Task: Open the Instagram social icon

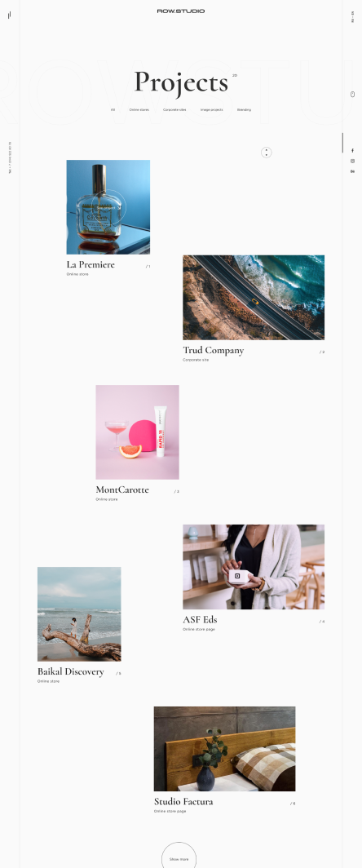Action: click(x=352, y=161)
